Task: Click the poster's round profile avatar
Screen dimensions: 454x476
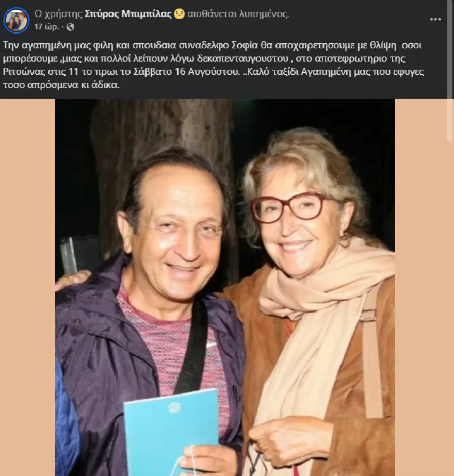Action: click(17, 20)
